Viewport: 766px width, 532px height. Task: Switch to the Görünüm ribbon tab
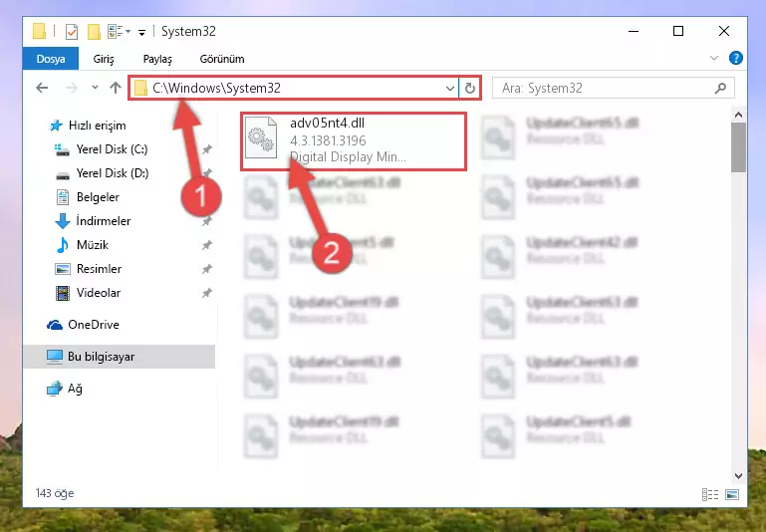[x=222, y=59]
